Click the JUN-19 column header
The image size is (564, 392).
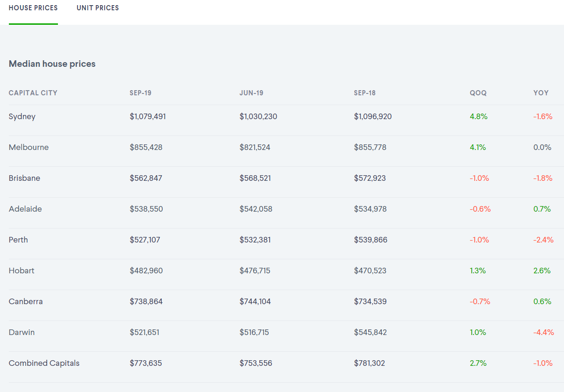[251, 93]
